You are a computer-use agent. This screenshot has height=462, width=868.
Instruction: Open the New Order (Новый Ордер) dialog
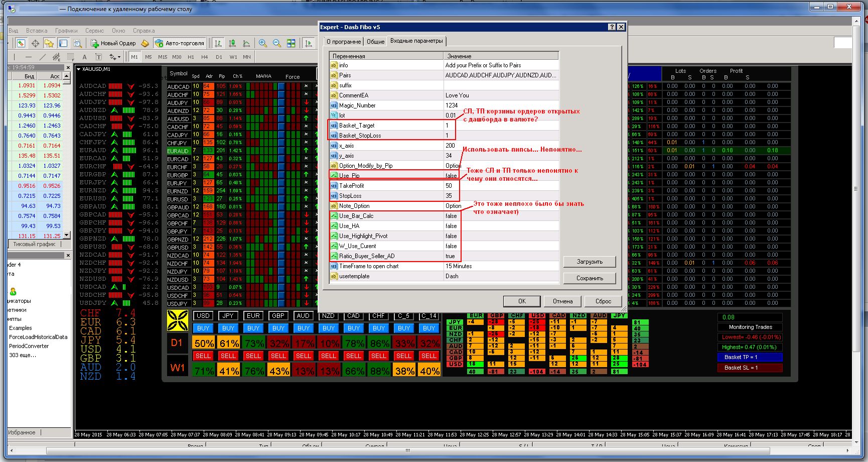[113, 43]
